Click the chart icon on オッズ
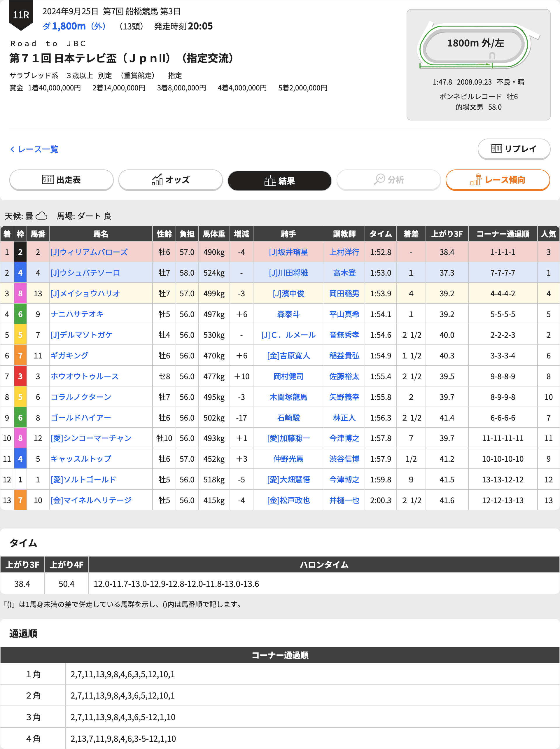Image resolution: width=560 pixels, height=749 pixels. tap(157, 179)
